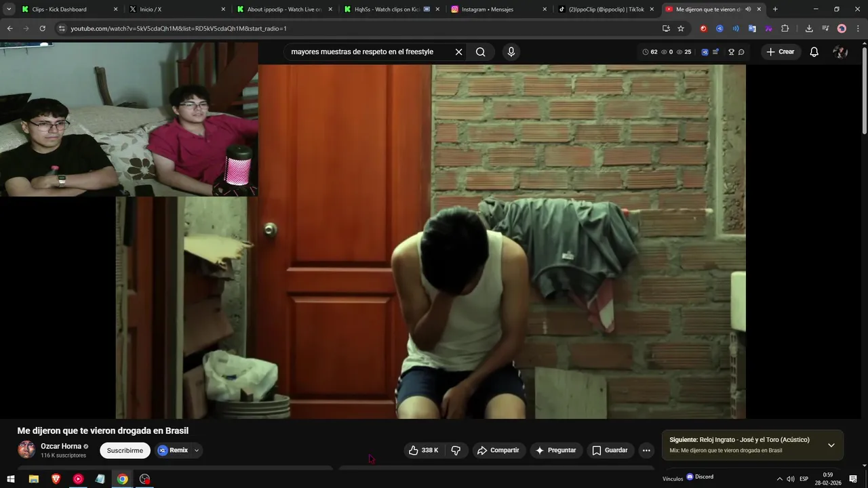Like the video with 338 K
This screenshot has height=488, width=868.
coord(423,450)
